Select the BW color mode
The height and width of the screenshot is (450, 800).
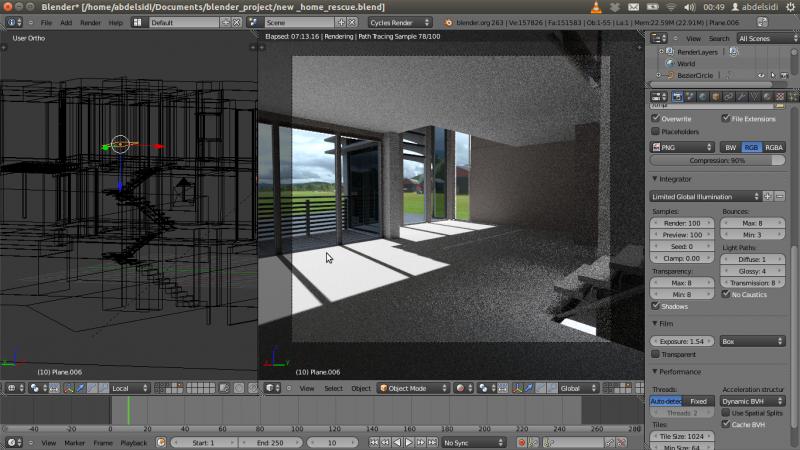(731, 147)
